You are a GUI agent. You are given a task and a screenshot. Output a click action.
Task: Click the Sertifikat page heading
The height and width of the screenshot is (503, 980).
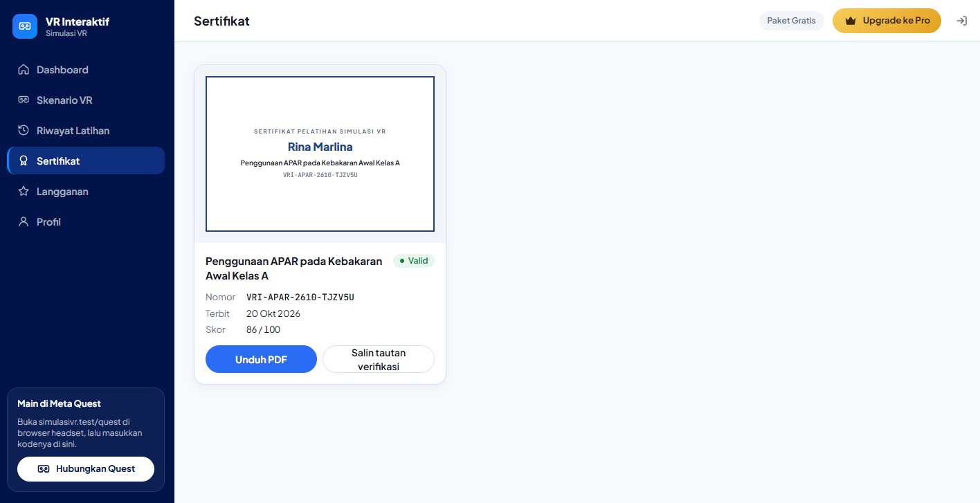221,21
